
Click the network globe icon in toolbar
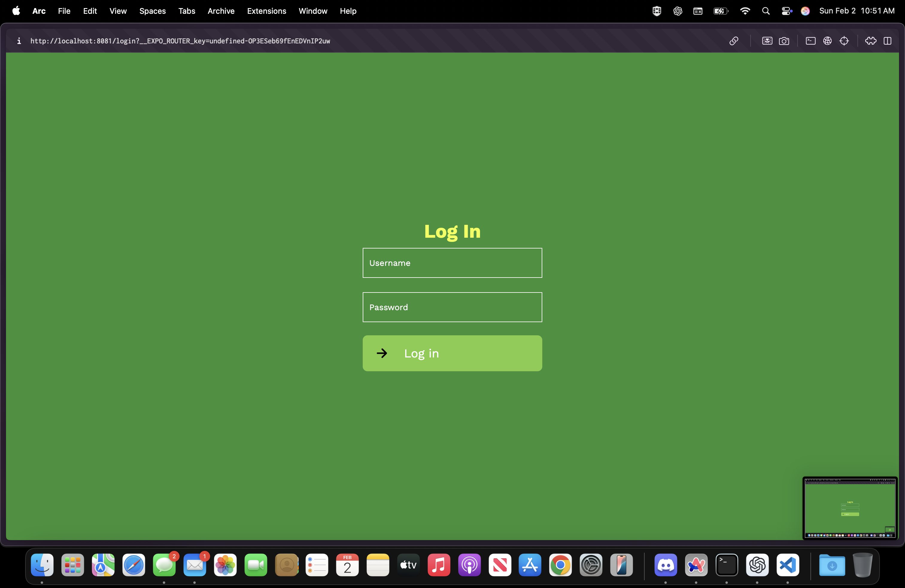(x=827, y=41)
